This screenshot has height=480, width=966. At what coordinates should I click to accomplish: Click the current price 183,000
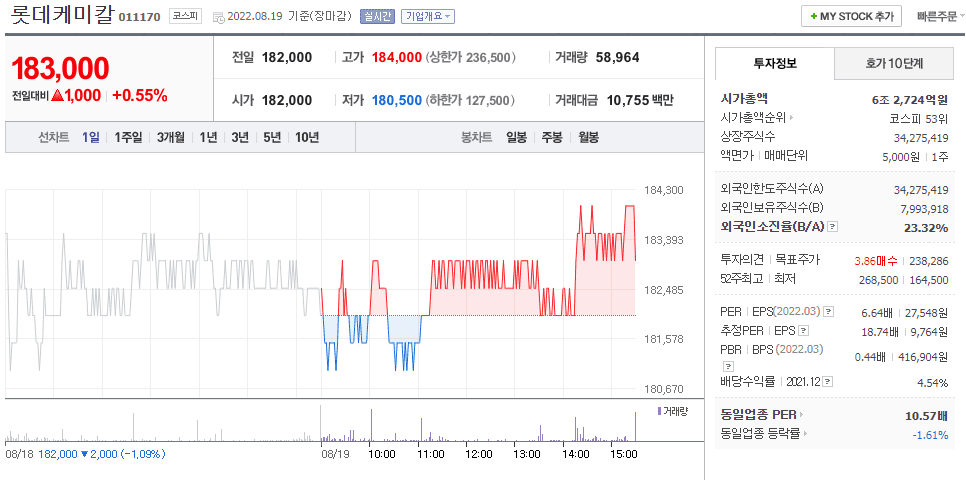coord(60,68)
